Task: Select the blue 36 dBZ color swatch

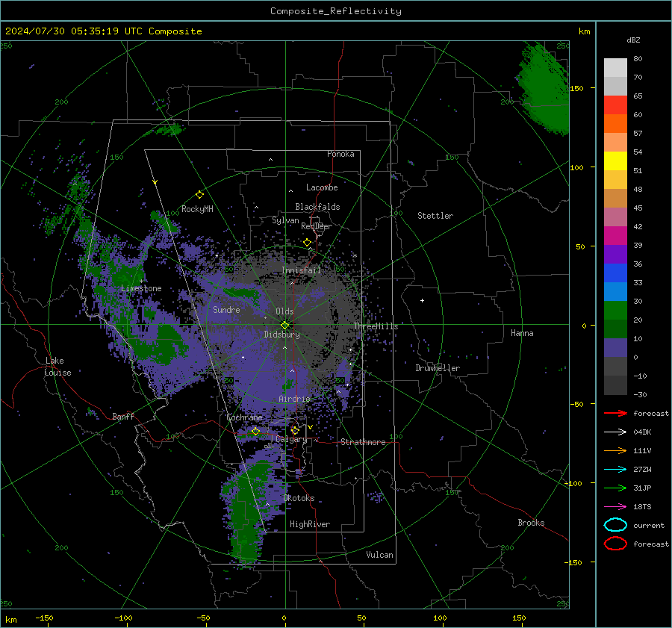Action: tap(615, 273)
